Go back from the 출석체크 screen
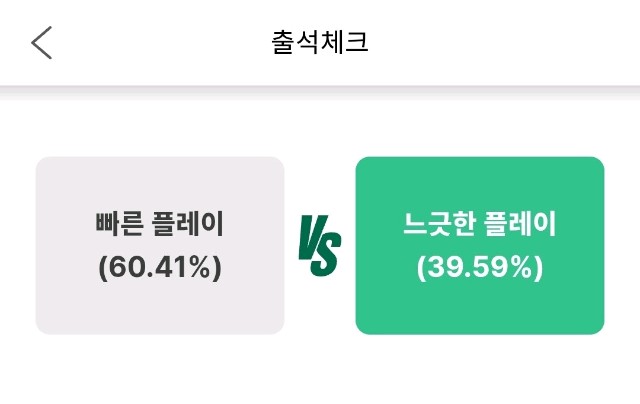640x404 pixels. tap(41, 43)
